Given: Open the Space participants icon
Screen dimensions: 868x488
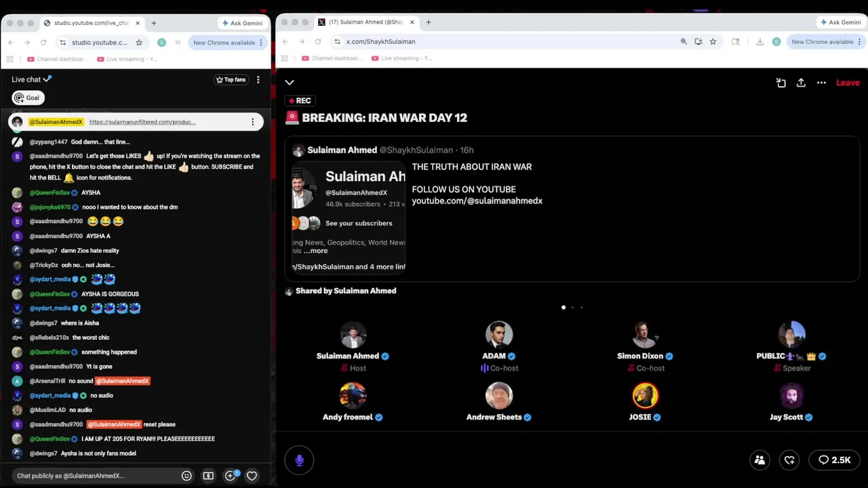Looking at the screenshot, I should point(759,460).
